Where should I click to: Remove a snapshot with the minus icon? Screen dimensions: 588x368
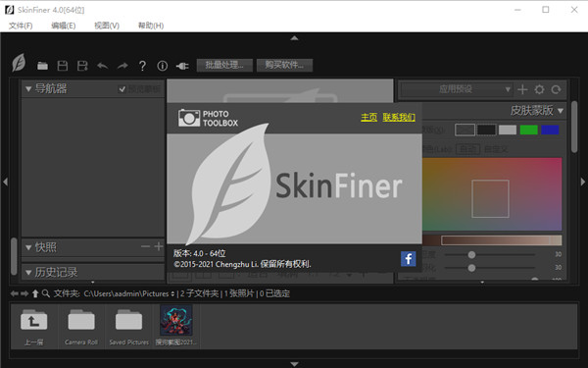tap(145, 246)
